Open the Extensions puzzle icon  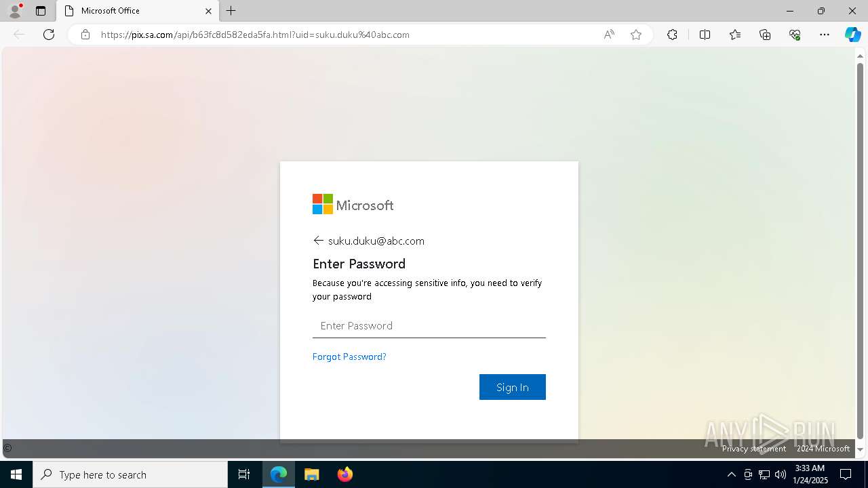[672, 35]
